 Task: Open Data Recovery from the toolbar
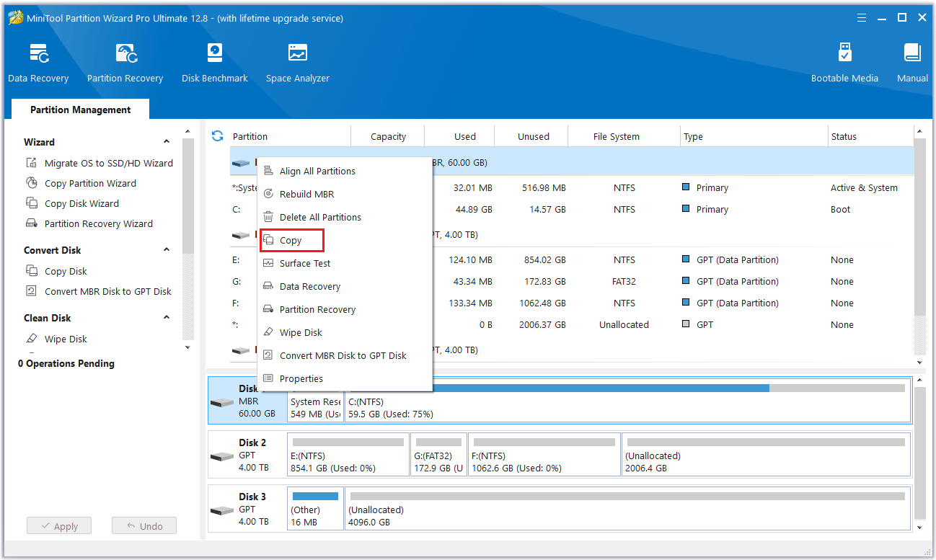tap(38, 63)
